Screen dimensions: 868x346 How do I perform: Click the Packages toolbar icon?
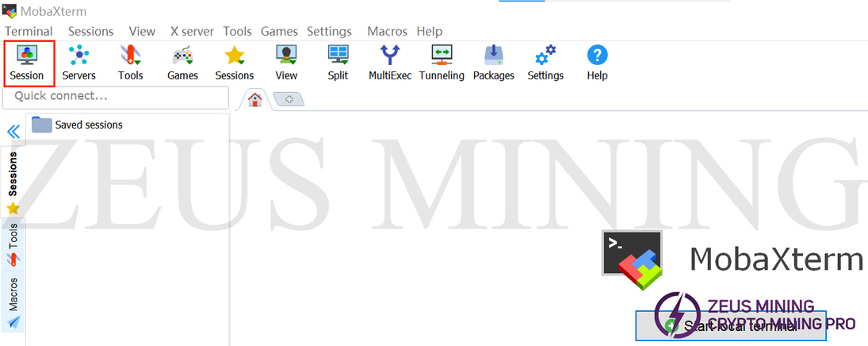click(493, 63)
